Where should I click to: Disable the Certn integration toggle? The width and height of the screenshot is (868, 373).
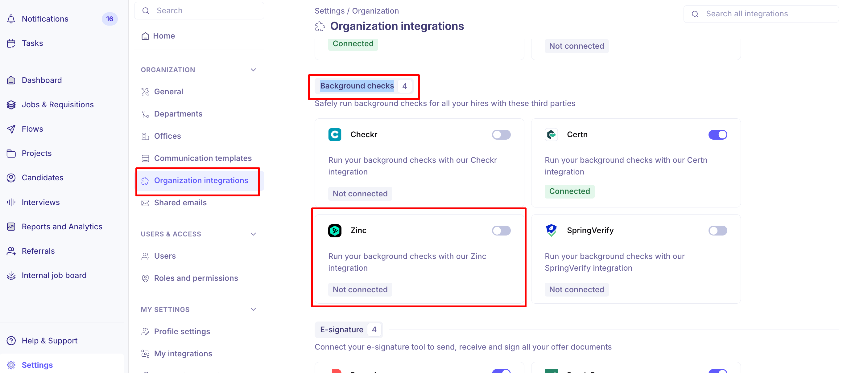coord(718,135)
